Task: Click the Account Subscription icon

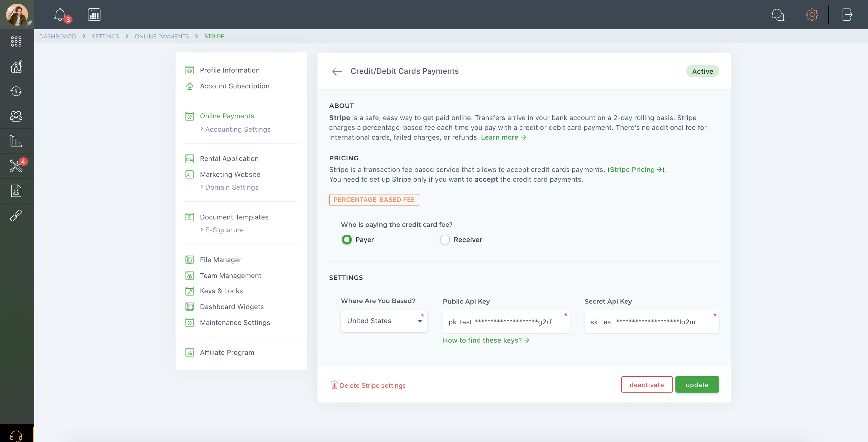Action: tap(190, 86)
